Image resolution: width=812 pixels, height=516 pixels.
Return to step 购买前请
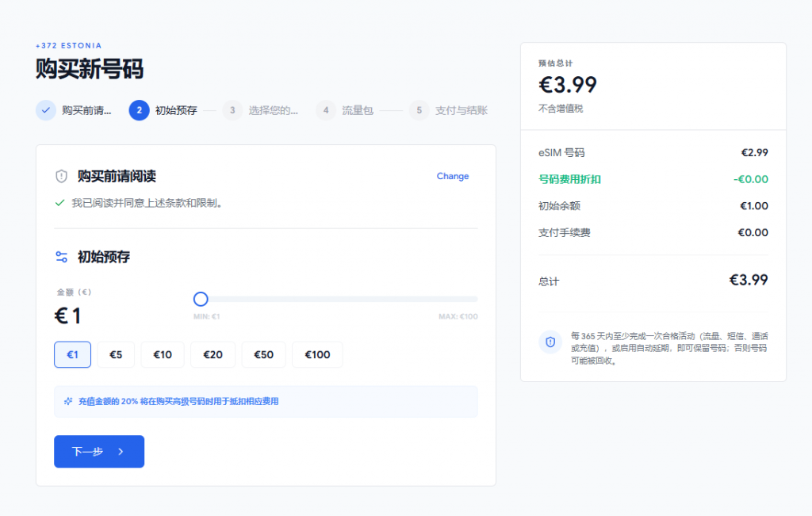(74, 110)
